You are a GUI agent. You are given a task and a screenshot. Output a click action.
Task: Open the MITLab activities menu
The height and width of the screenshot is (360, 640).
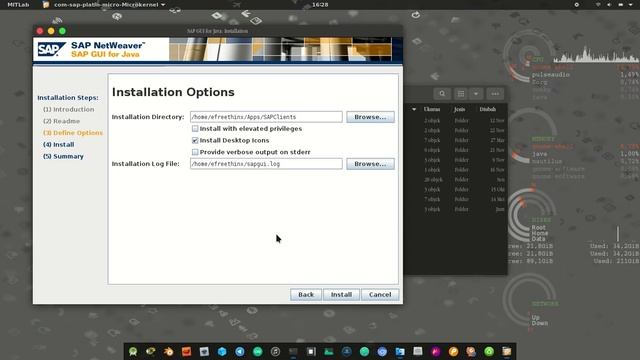pyautogui.click(x=18, y=4)
